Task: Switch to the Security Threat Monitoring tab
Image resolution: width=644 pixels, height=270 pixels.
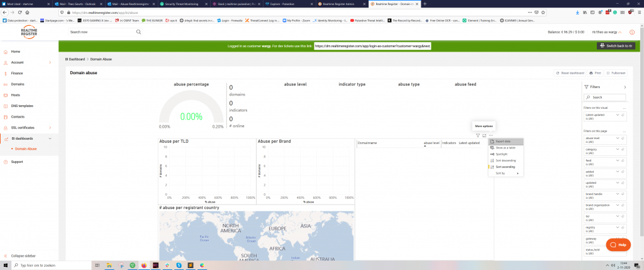Action: click(184, 4)
